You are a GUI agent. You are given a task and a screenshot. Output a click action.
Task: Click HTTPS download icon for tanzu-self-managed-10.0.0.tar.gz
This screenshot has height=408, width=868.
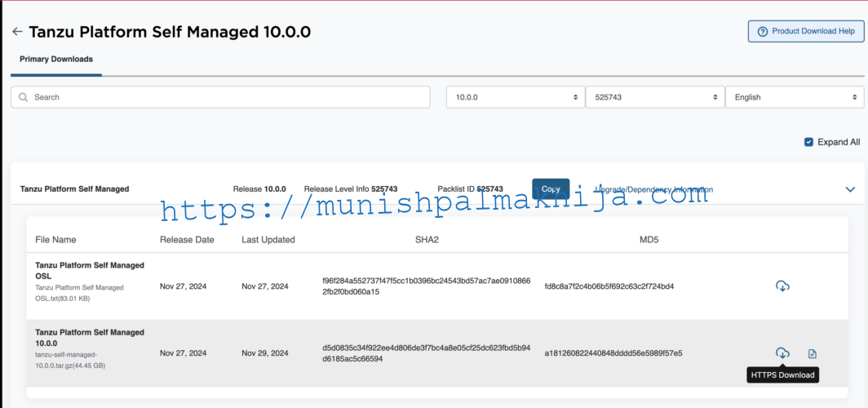pyautogui.click(x=782, y=353)
